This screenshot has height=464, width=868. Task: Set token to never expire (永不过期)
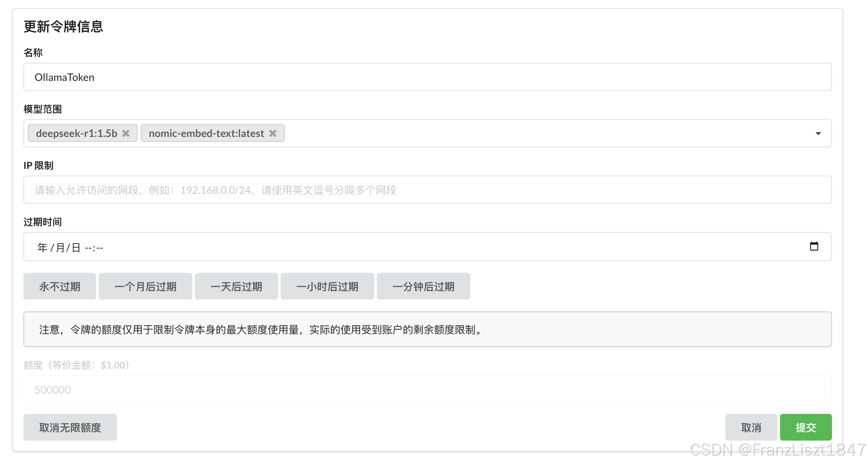[x=60, y=287]
